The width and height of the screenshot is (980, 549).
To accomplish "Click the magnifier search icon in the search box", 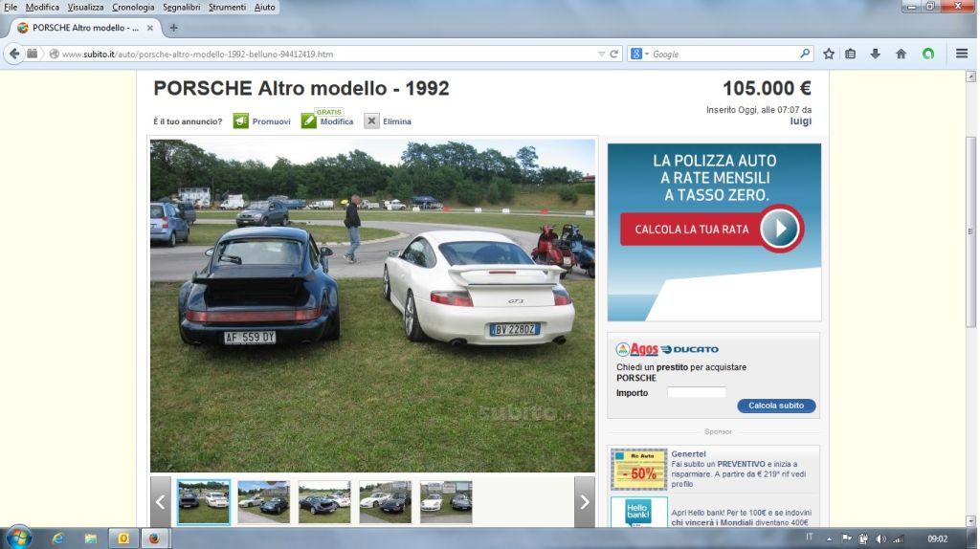I will point(805,54).
